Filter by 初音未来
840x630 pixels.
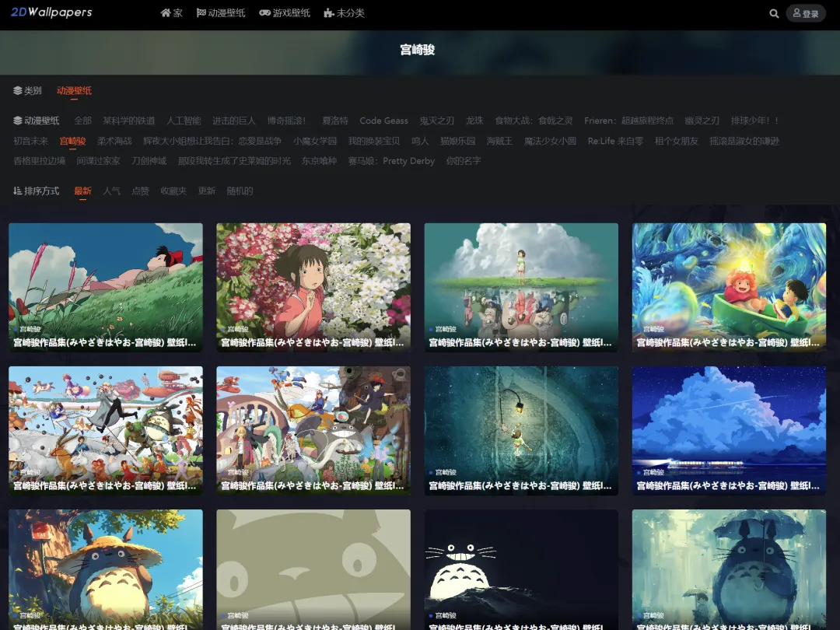pos(30,141)
